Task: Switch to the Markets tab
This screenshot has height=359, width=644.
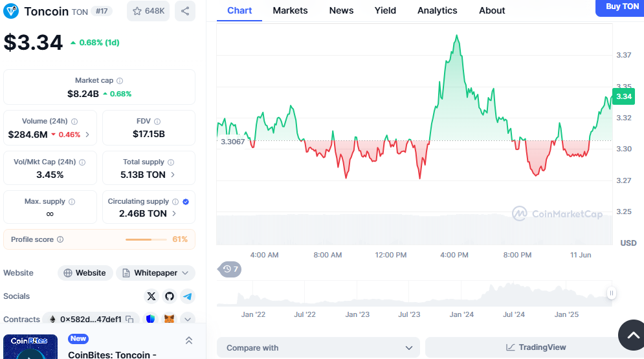Action: [290, 10]
